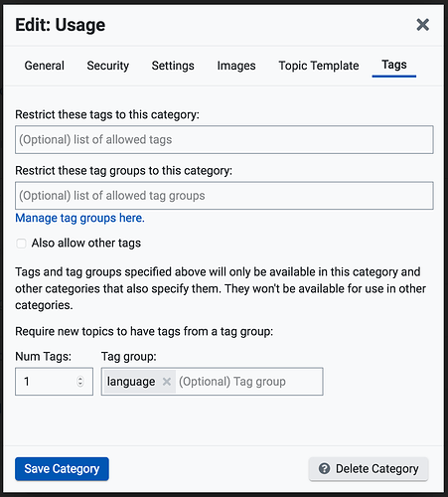Click 'Restrict these tags to this category' label
This screenshot has height=497, width=448.
coord(107,114)
